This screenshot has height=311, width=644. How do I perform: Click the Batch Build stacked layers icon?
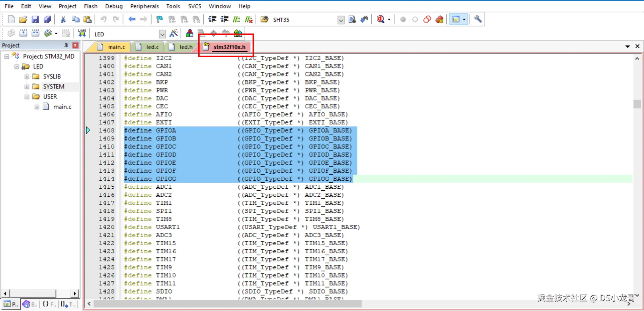pyautogui.click(x=48, y=33)
